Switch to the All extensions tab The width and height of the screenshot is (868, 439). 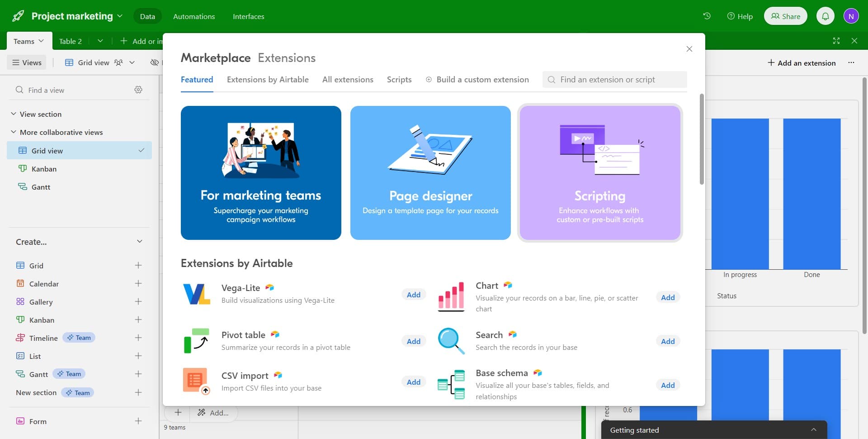click(347, 80)
